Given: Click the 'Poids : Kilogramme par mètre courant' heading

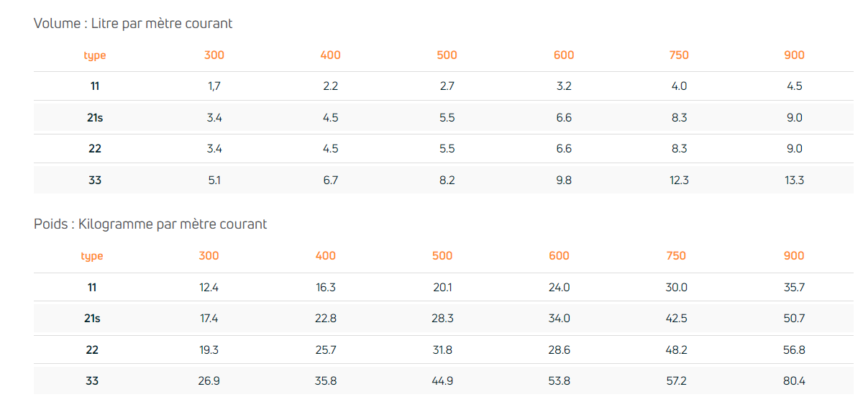Looking at the screenshot, I should 150,224.
